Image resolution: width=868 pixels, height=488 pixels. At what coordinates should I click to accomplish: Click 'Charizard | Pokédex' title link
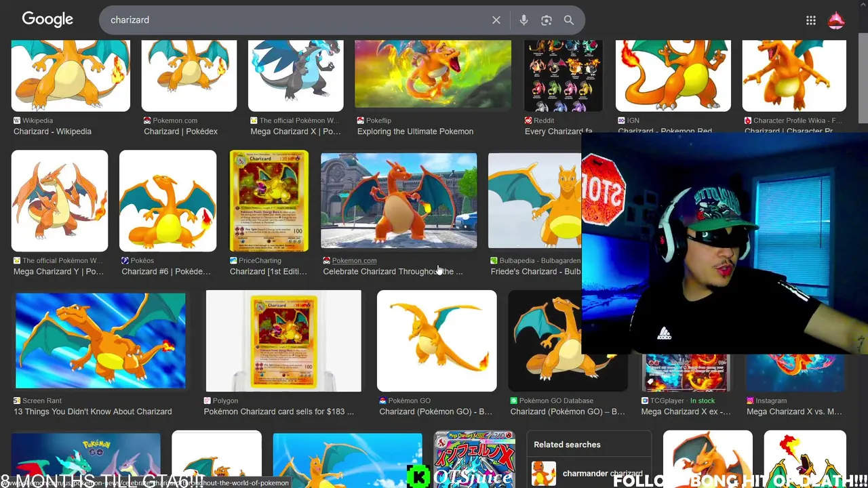click(180, 131)
